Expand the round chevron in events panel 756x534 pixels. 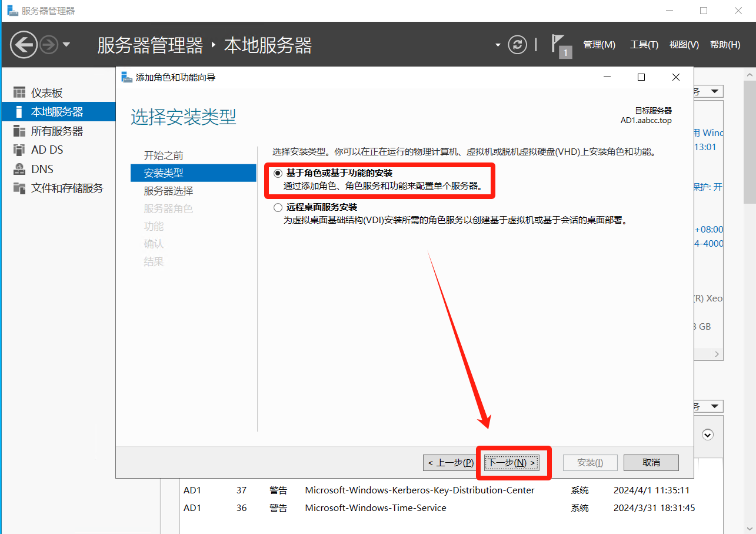pyautogui.click(x=708, y=435)
